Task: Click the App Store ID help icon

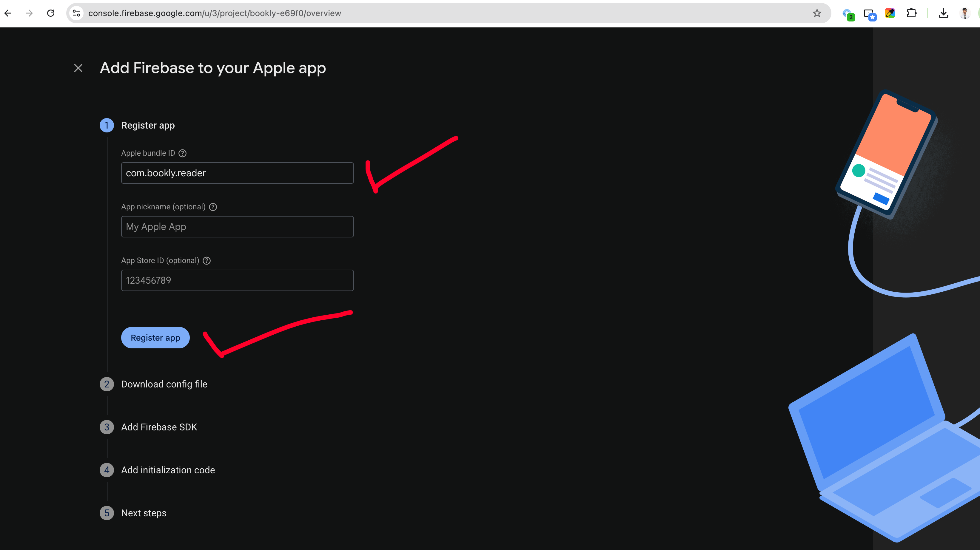Action: [207, 261]
